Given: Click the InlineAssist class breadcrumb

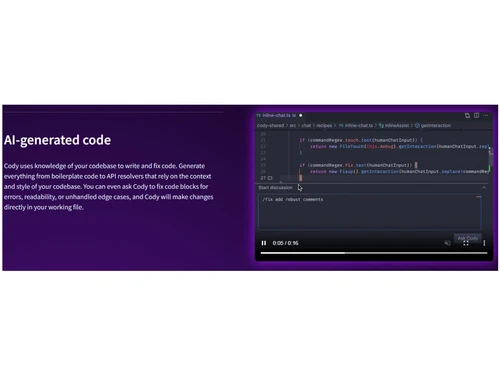Looking at the screenshot, I should click(x=394, y=126).
